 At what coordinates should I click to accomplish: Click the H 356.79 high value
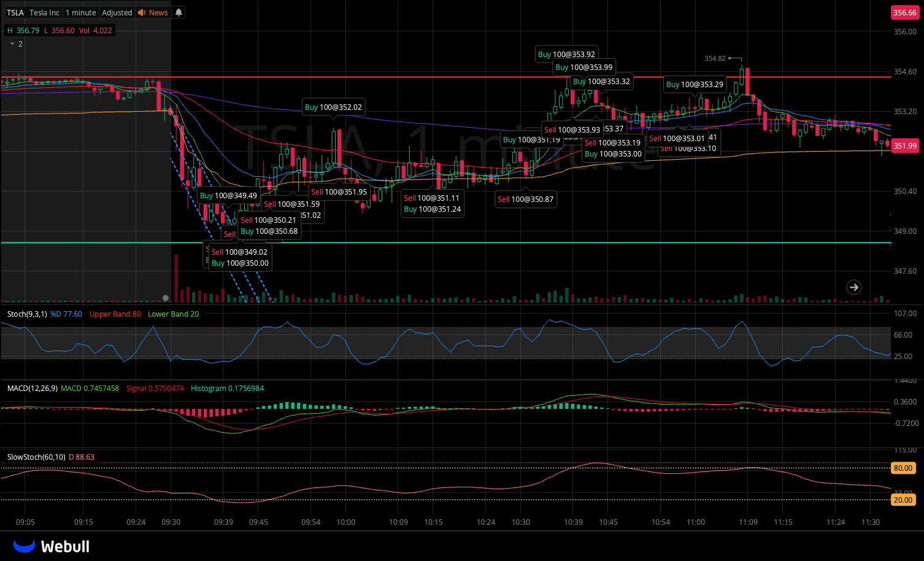coord(23,30)
